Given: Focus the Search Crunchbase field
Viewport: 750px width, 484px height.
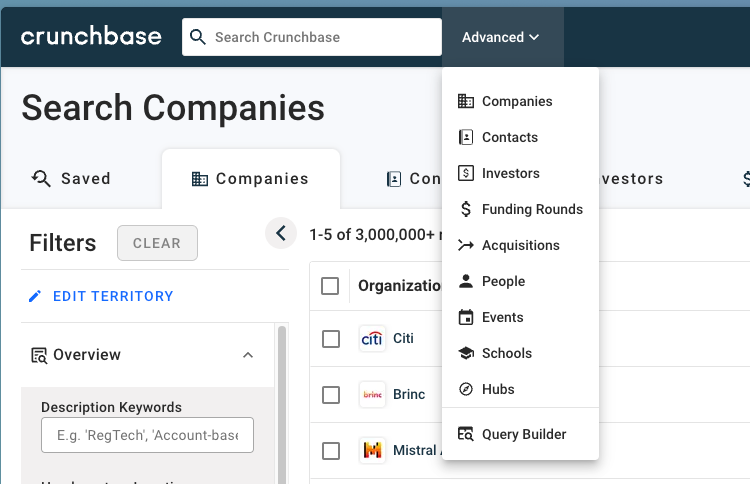Looking at the screenshot, I should click(x=311, y=37).
